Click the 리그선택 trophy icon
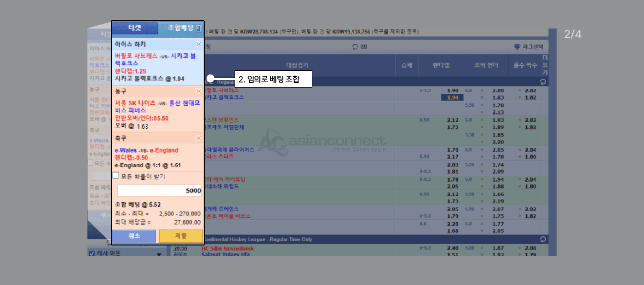 pos(517,46)
